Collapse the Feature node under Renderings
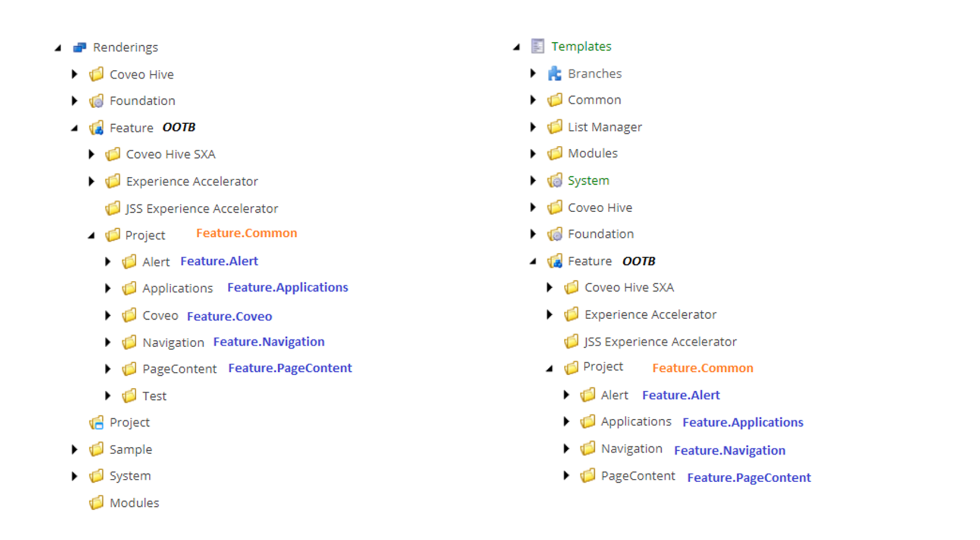Image resolution: width=980 pixels, height=540 pixels. click(x=74, y=128)
